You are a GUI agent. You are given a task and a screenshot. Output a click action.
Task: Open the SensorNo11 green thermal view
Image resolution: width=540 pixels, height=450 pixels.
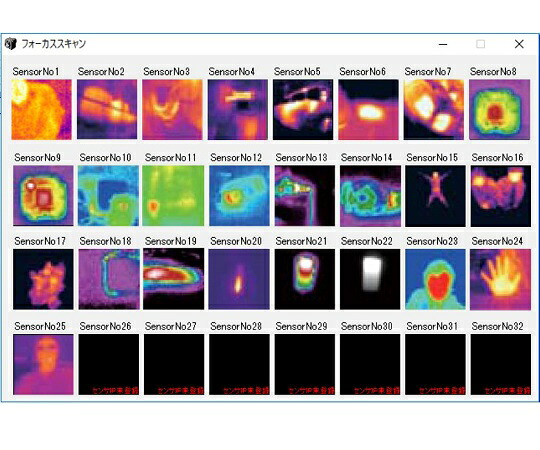[173, 196]
